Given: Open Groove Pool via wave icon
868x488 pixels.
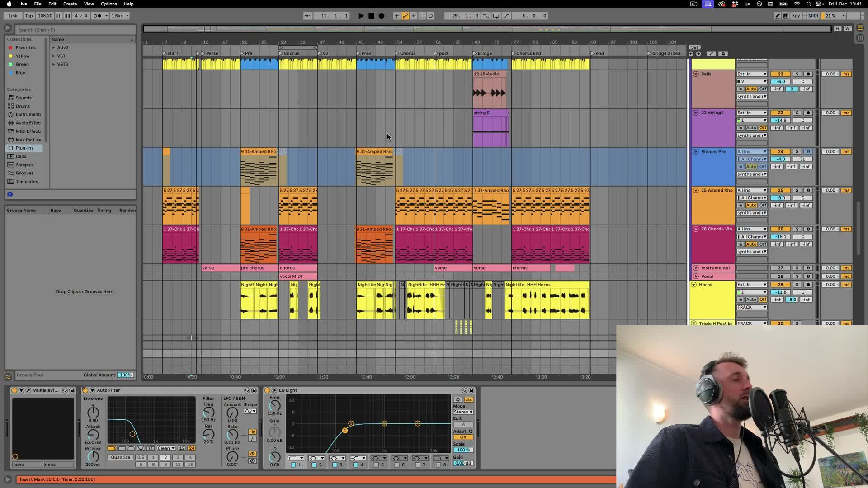Looking at the screenshot, I should 8,376.
